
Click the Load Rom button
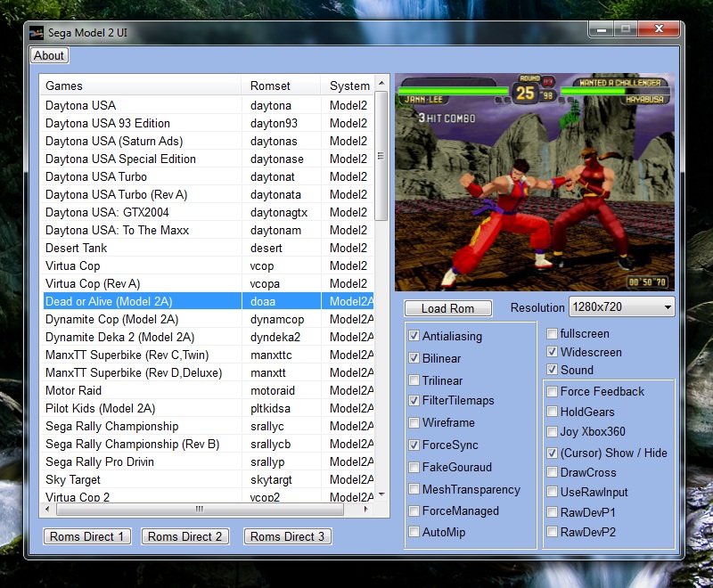click(x=448, y=308)
